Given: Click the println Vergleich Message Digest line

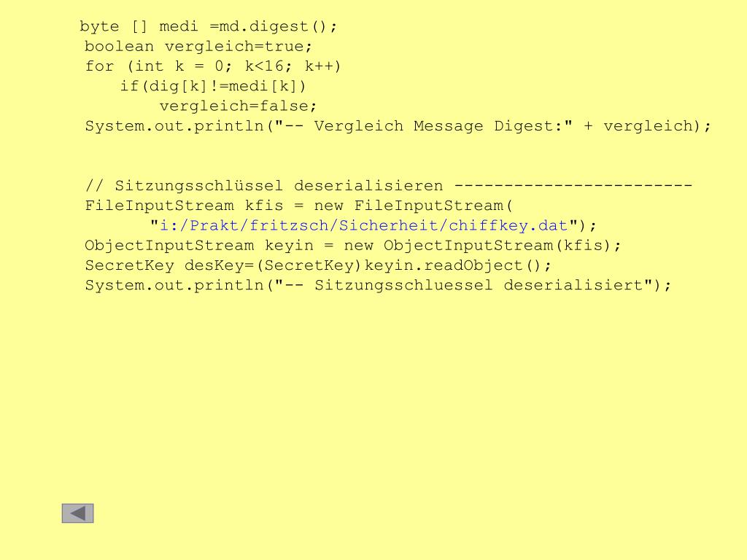Looking at the screenshot, I should coord(398,126).
